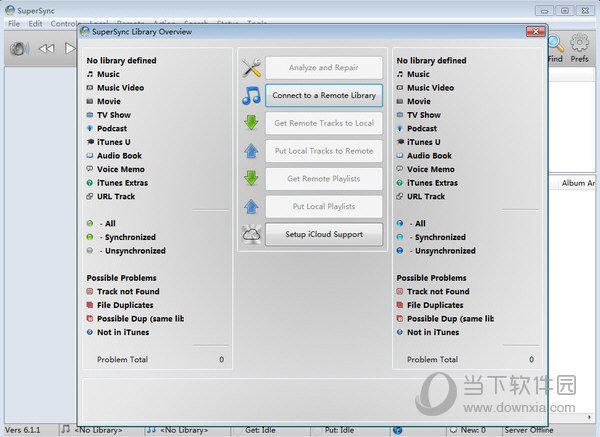Click Audio Book icon in left library panel
The width and height of the screenshot is (600, 437).
(x=90, y=155)
